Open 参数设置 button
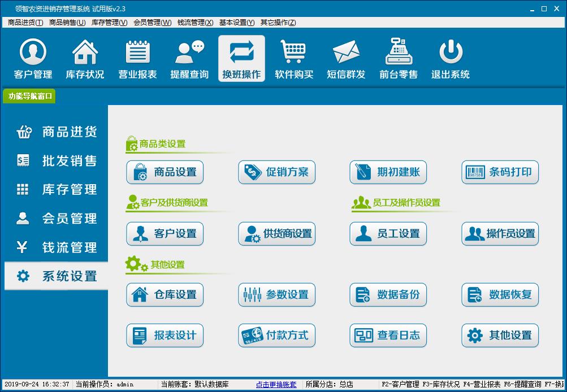The image size is (567, 392). tap(276, 295)
